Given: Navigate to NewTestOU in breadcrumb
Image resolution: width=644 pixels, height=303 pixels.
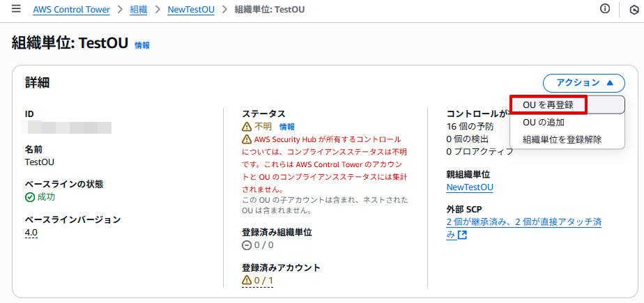Looking at the screenshot, I should pyautogui.click(x=191, y=10).
